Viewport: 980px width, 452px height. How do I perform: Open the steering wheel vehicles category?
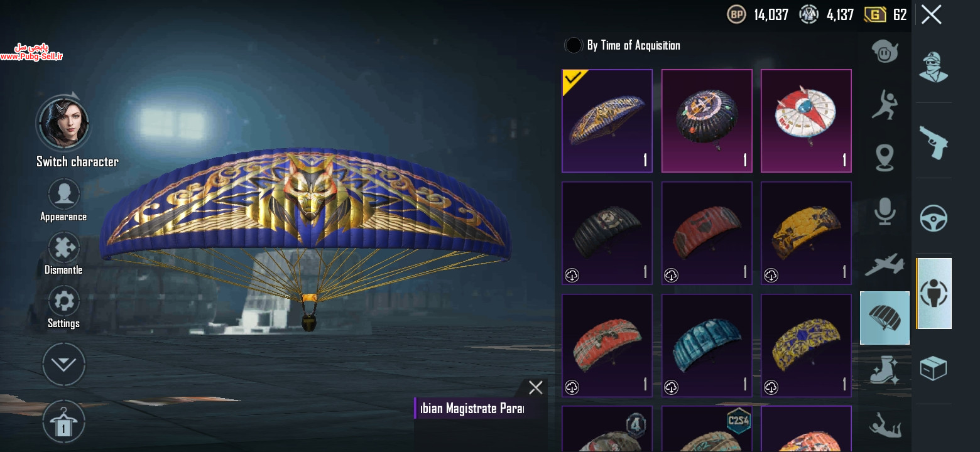pos(934,218)
